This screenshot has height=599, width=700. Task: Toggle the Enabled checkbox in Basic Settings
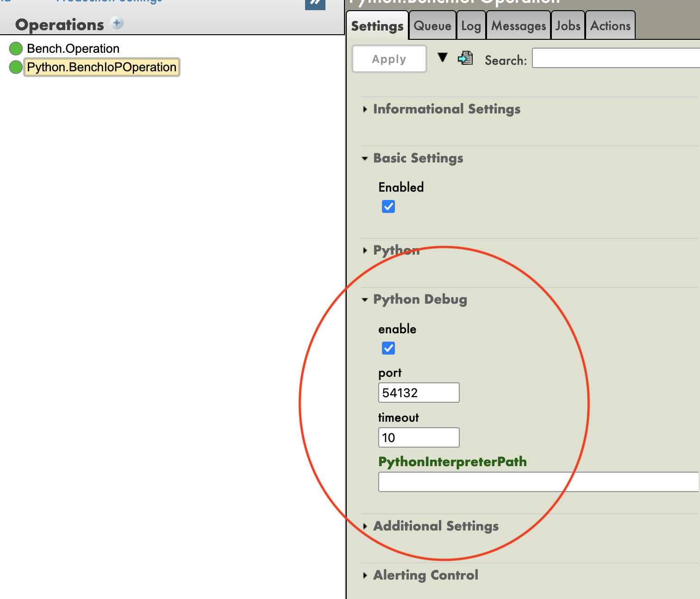pyautogui.click(x=388, y=206)
